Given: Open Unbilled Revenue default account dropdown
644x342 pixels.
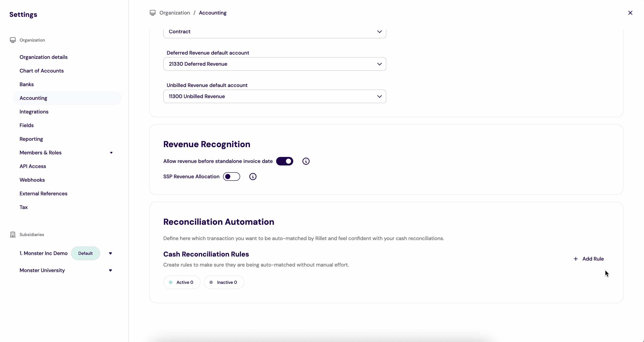Looking at the screenshot, I should [274, 97].
